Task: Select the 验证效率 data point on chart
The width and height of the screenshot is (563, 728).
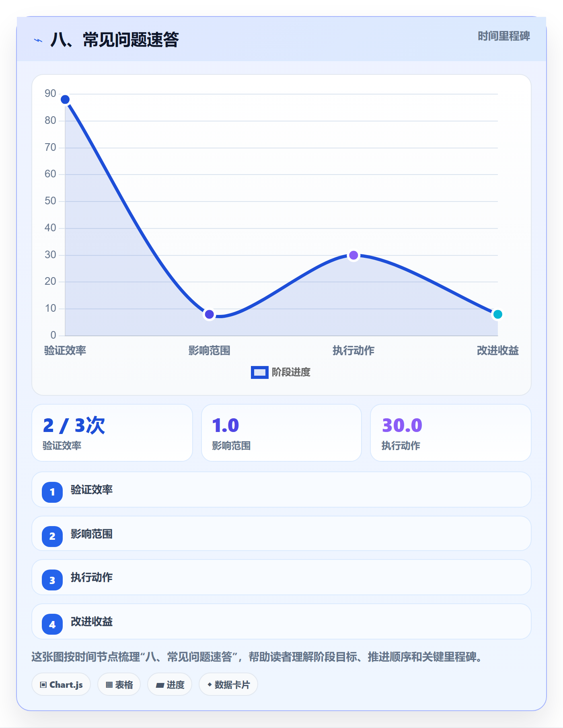Action: (65, 99)
